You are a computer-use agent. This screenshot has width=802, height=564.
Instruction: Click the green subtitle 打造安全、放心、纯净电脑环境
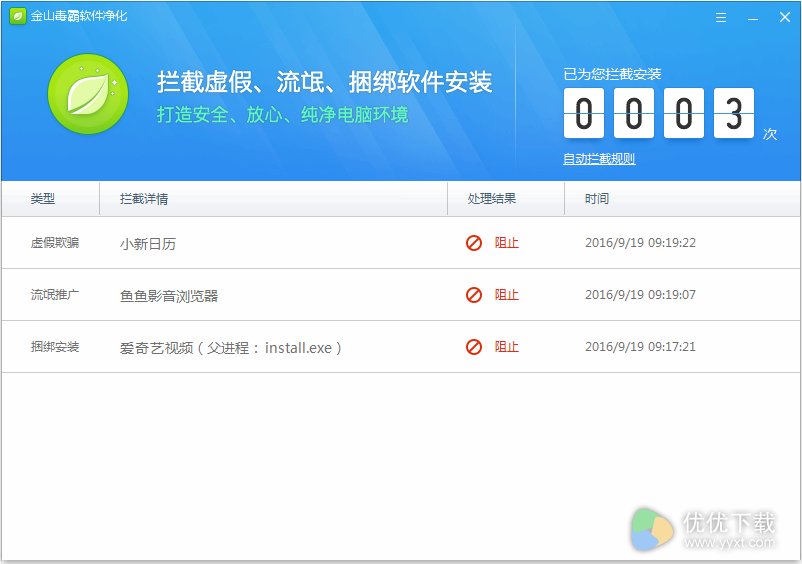(x=282, y=115)
